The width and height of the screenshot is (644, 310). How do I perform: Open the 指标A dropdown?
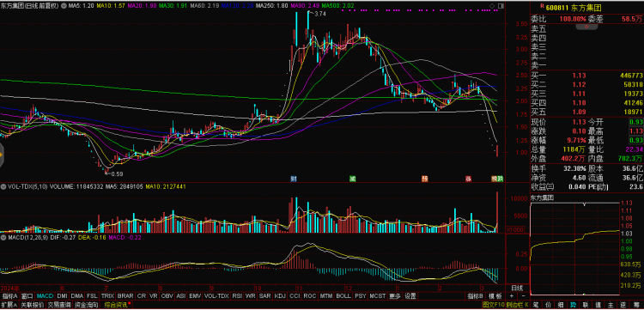[9, 296]
